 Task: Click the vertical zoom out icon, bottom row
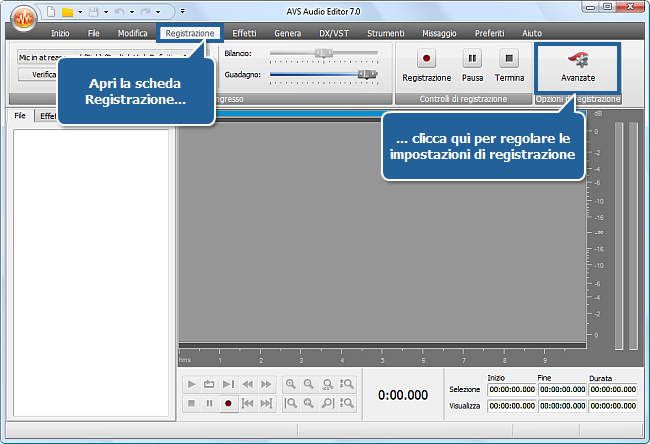[x=347, y=403]
